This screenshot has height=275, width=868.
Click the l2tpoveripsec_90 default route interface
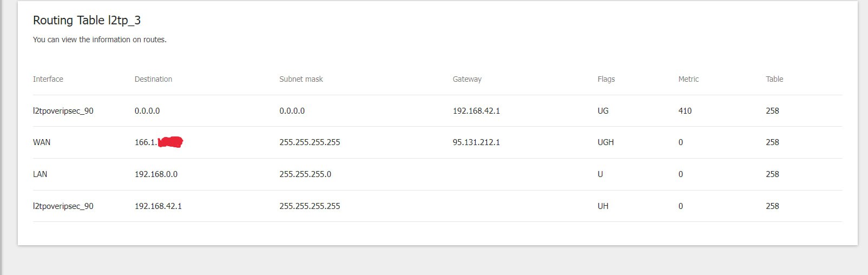pos(63,111)
